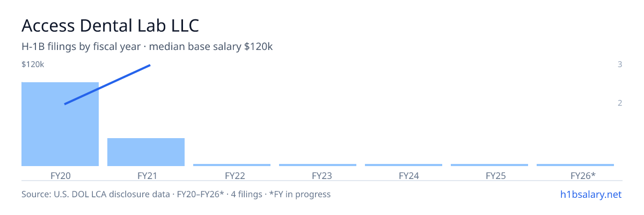
Task: Click the FY25 bar
Action: point(489,165)
